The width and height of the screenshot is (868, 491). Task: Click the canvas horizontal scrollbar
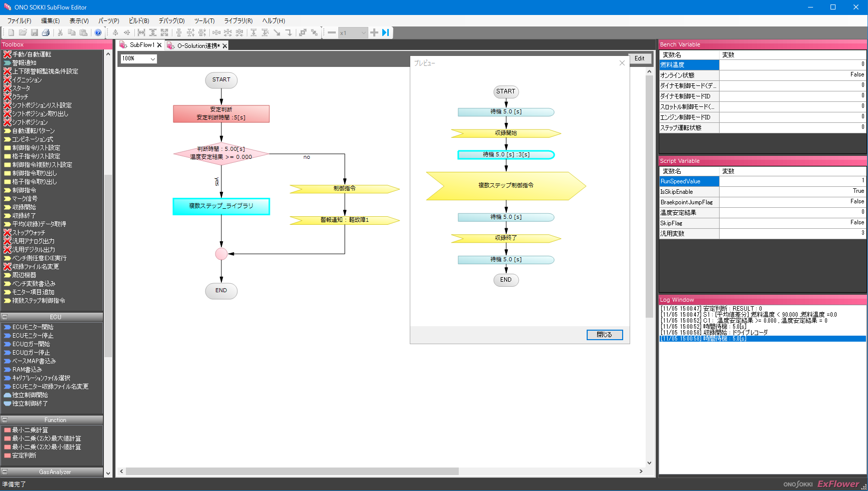click(292, 471)
